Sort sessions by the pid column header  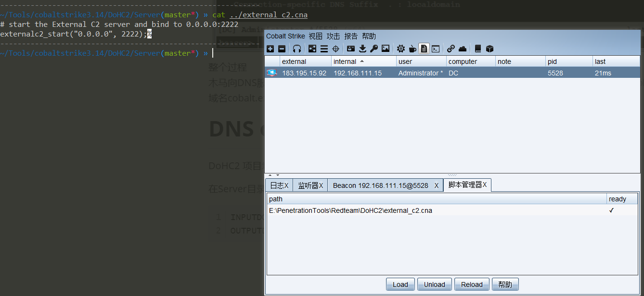pyautogui.click(x=569, y=62)
